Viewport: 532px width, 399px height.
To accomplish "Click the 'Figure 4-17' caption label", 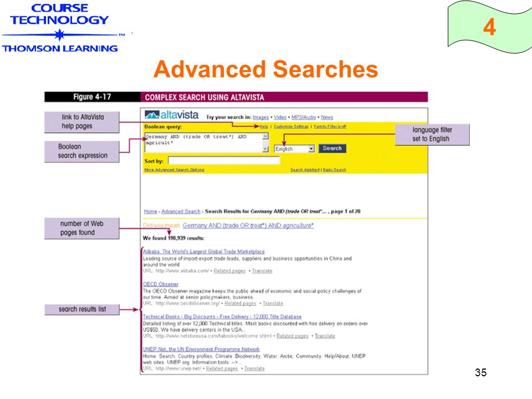I will pyautogui.click(x=93, y=97).
